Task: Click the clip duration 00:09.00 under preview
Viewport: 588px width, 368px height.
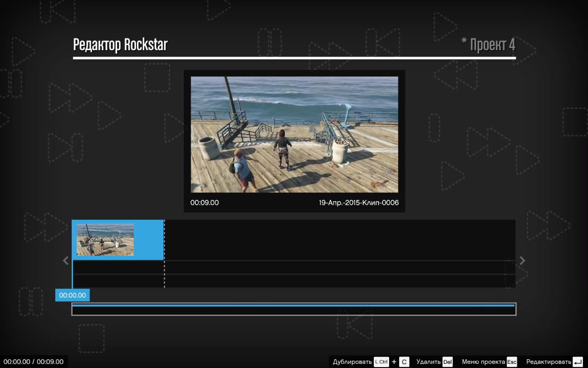Action: click(x=204, y=203)
